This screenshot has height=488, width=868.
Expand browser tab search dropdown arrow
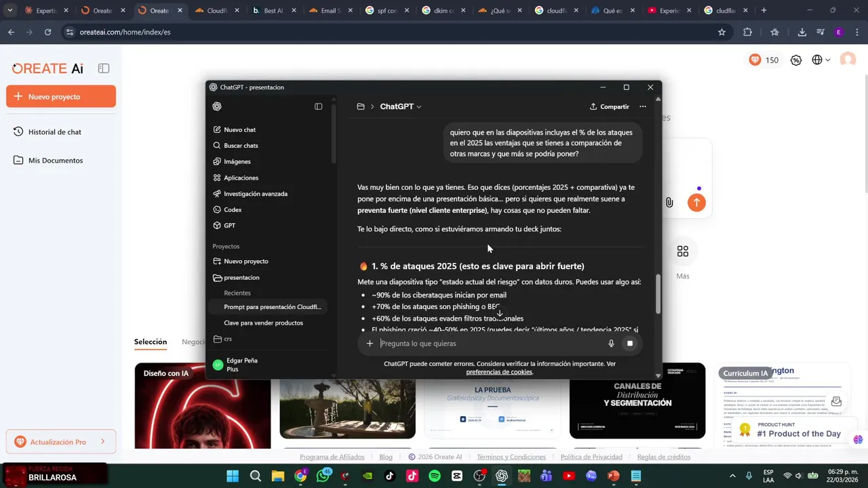point(9,10)
